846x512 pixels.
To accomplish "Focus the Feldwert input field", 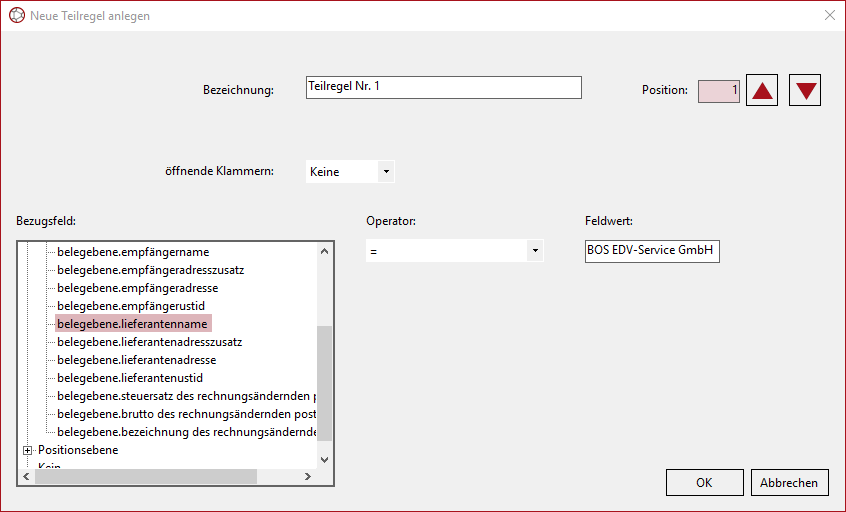I will [651, 251].
